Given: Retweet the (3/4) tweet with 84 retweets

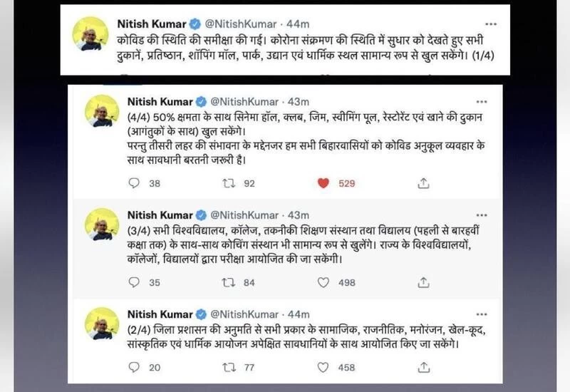Looking at the screenshot, I should pos(229,283).
